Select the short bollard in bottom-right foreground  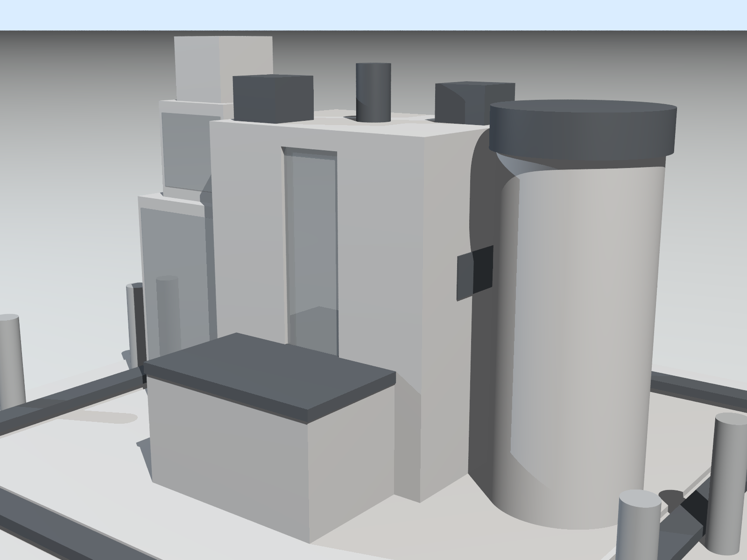tap(638, 527)
